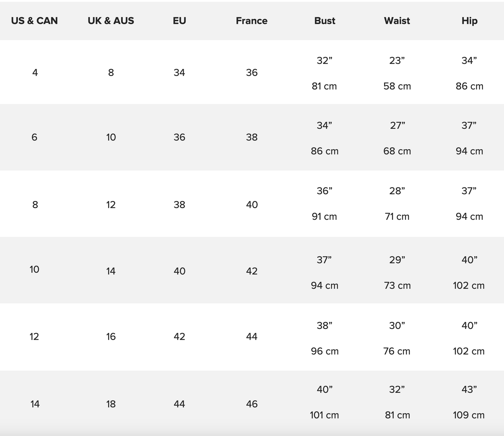This screenshot has height=436, width=504.
Task: Select the 71 cm waist measurement
Action: pos(397,217)
